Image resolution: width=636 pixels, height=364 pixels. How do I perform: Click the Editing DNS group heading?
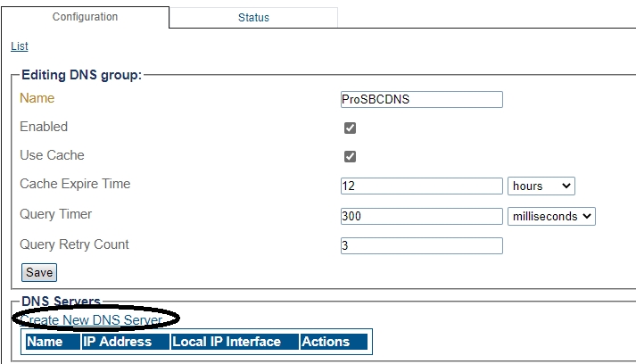tap(81, 75)
